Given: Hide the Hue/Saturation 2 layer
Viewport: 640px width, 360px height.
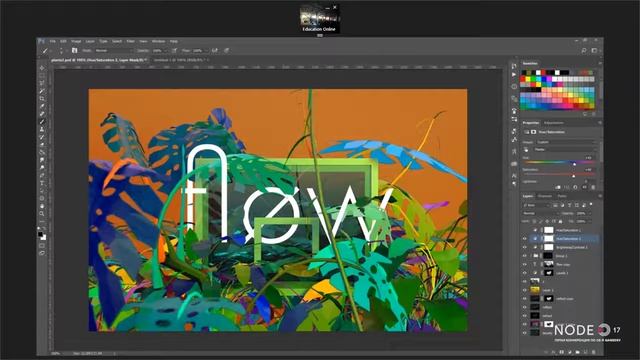Looking at the screenshot, I should (x=525, y=239).
